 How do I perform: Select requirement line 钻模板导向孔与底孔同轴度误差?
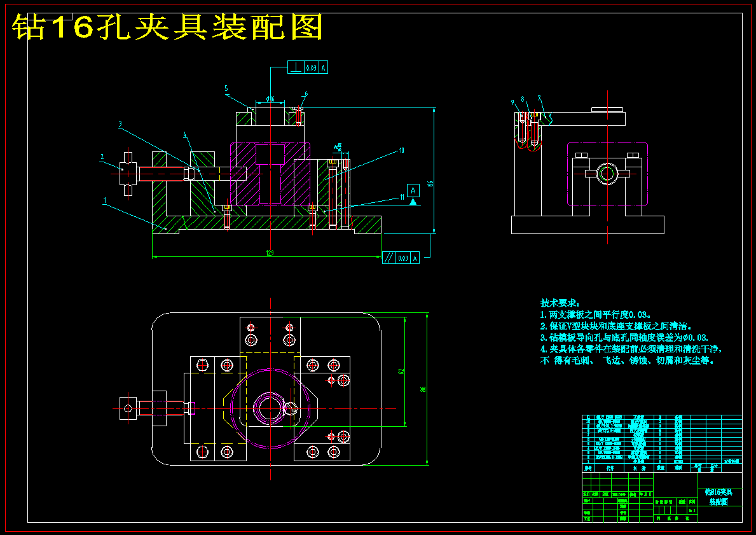(x=624, y=338)
